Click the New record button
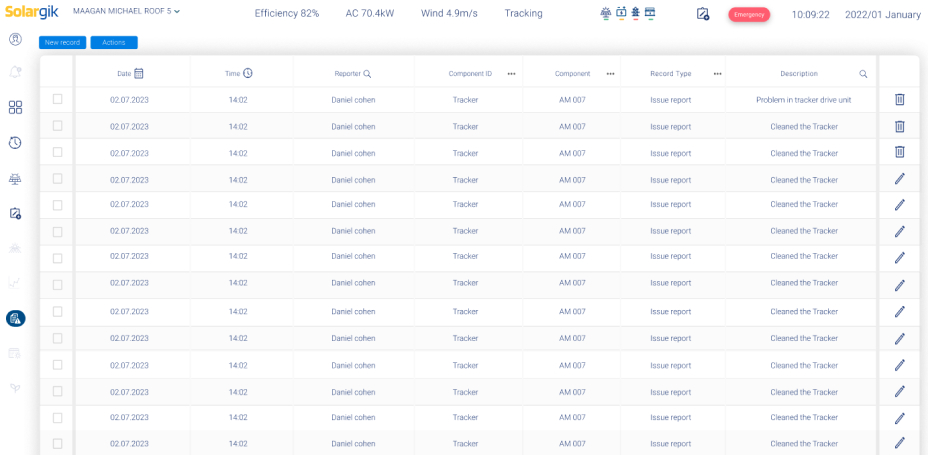The width and height of the screenshot is (928, 455). click(x=63, y=43)
